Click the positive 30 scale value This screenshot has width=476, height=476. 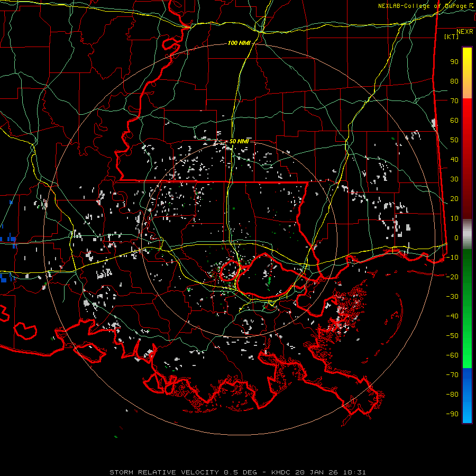click(454, 179)
